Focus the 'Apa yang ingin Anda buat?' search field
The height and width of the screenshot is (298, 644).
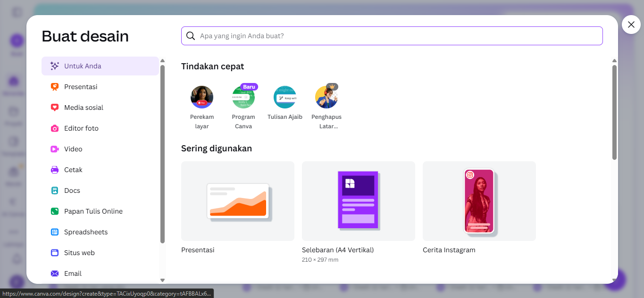392,36
